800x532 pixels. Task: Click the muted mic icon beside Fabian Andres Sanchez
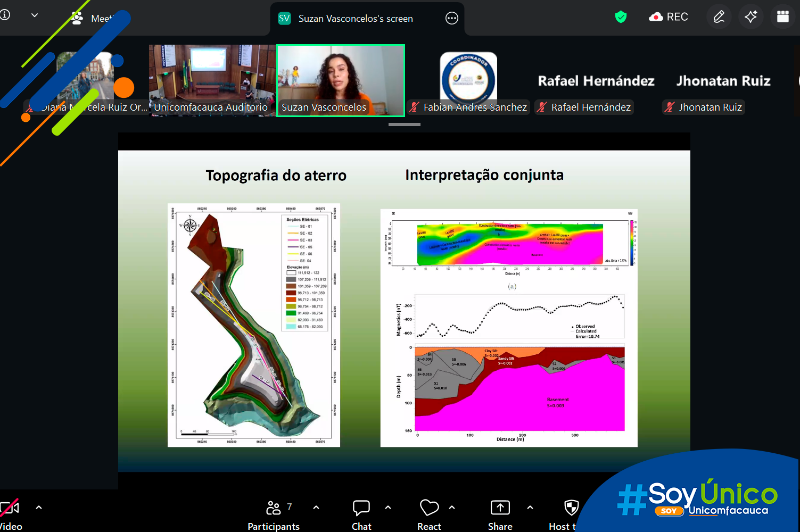tap(414, 107)
